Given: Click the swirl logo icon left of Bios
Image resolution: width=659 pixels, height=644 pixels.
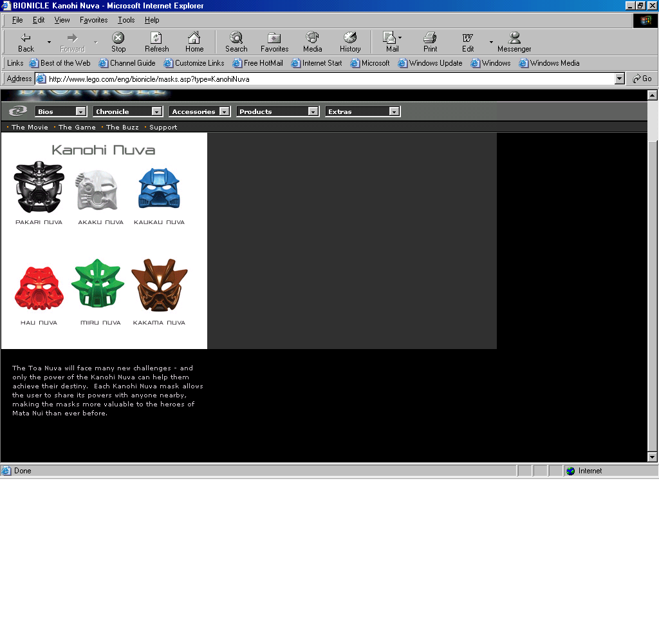Looking at the screenshot, I should pyautogui.click(x=18, y=111).
